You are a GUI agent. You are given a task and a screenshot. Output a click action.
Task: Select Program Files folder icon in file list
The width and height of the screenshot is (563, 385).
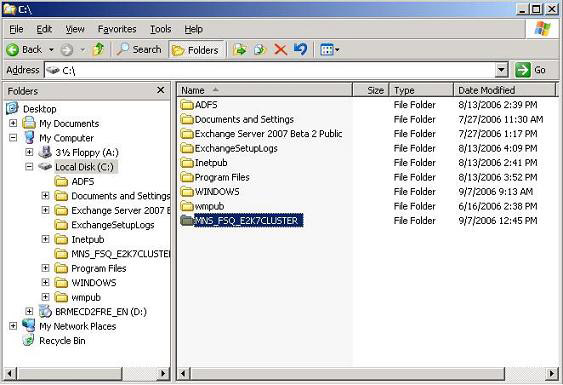tap(187, 177)
